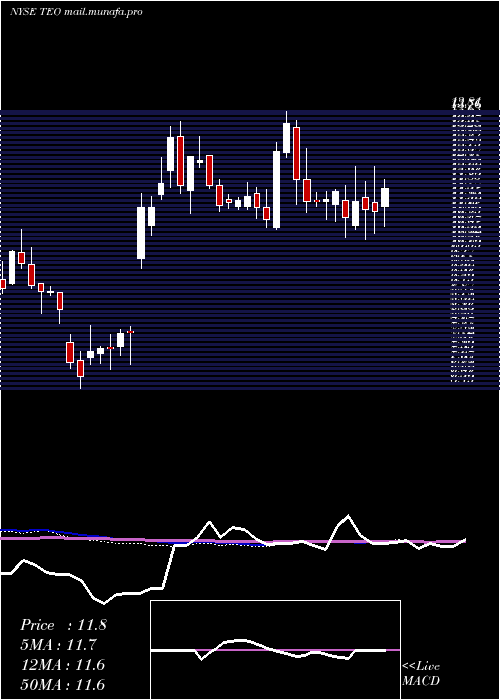Click the '5MA : 11.7' value
This screenshot has height=700, width=500.
pyautogui.click(x=58, y=645)
